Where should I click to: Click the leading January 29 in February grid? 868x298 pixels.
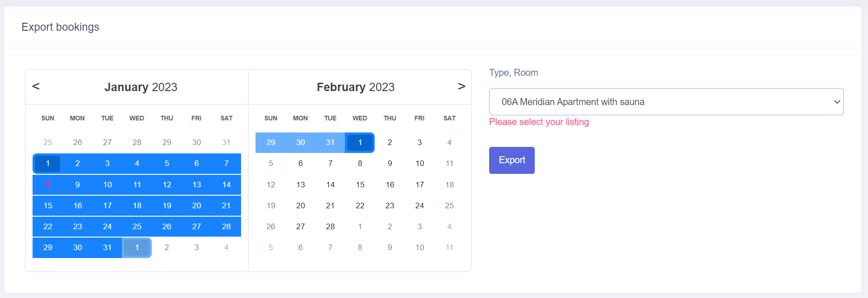pyautogui.click(x=271, y=142)
